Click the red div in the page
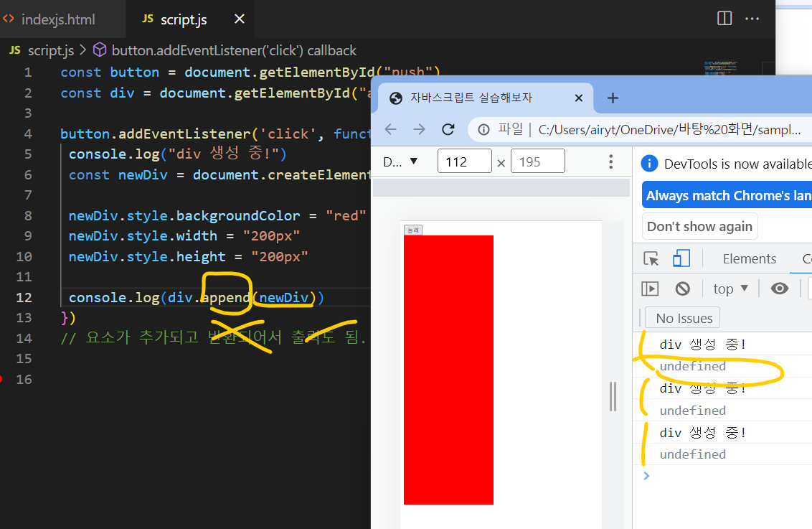Screen dimensions: 812x529 pos(448,370)
